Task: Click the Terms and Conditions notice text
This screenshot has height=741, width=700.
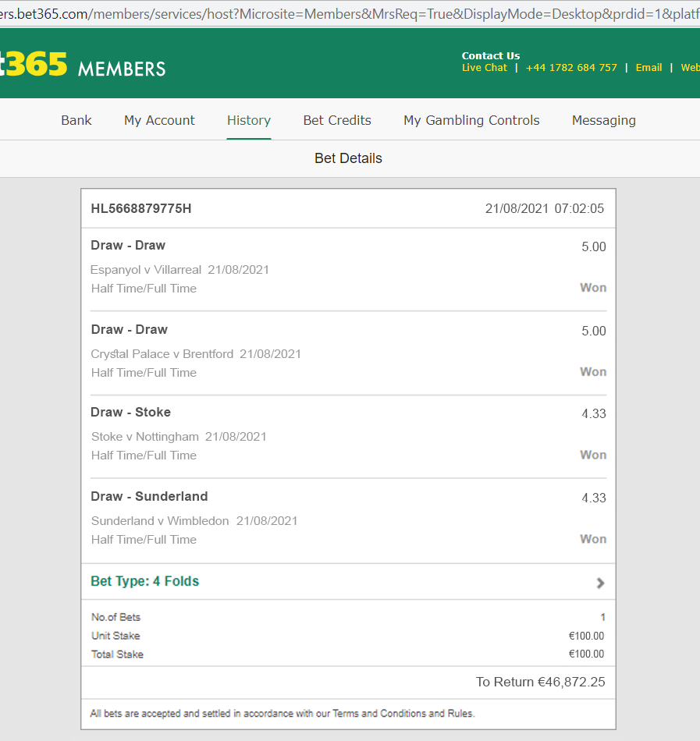Action: click(x=282, y=714)
